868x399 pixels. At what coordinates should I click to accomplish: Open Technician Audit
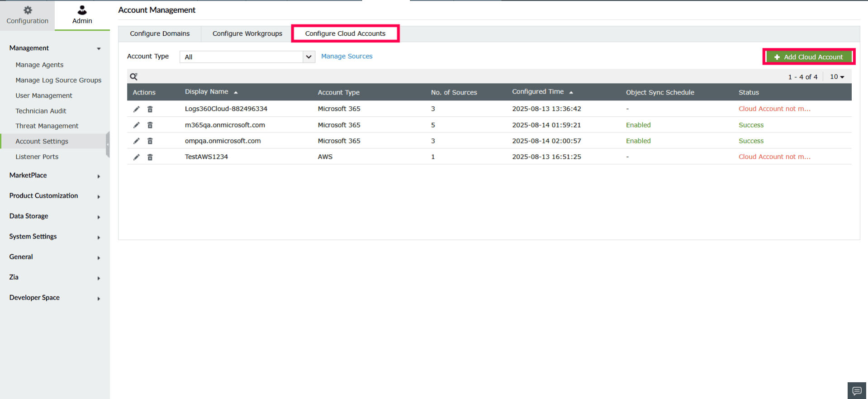click(x=41, y=111)
